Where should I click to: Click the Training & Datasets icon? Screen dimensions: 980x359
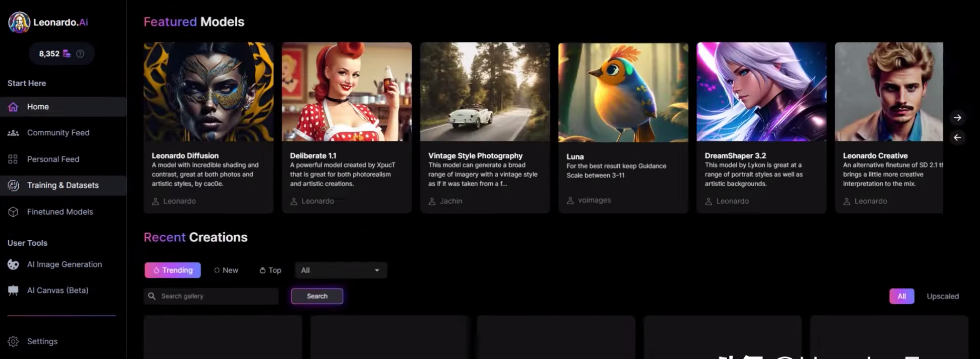pyautogui.click(x=13, y=185)
